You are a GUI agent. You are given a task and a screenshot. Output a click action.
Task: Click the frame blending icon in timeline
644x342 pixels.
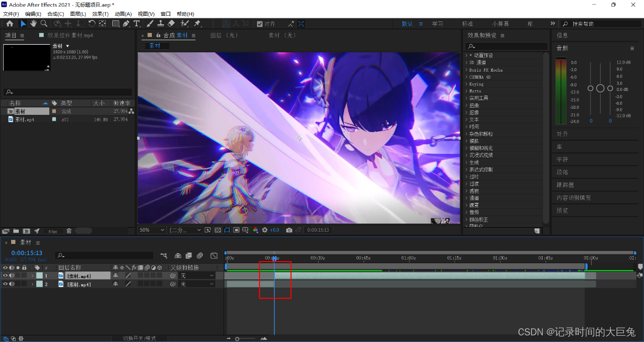click(188, 256)
